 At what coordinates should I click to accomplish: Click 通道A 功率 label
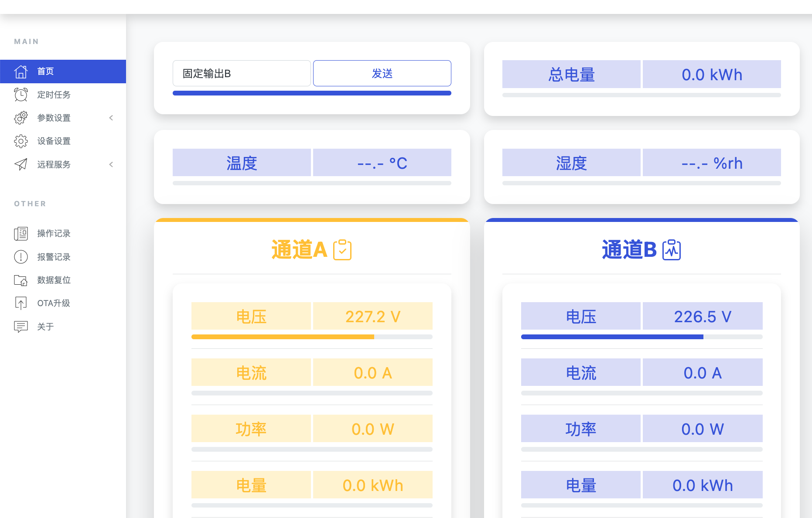(251, 429)
